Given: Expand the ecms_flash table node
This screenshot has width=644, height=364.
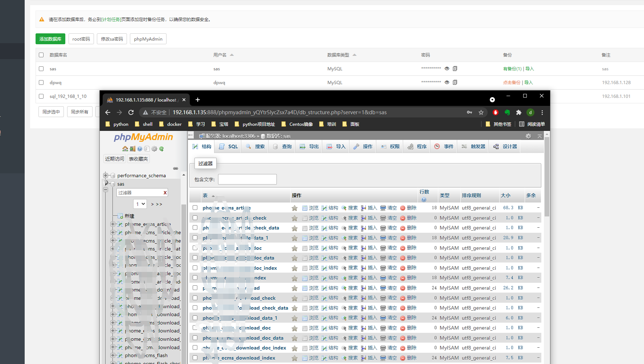Looking at the screenshot, I should tap(112, 355).
